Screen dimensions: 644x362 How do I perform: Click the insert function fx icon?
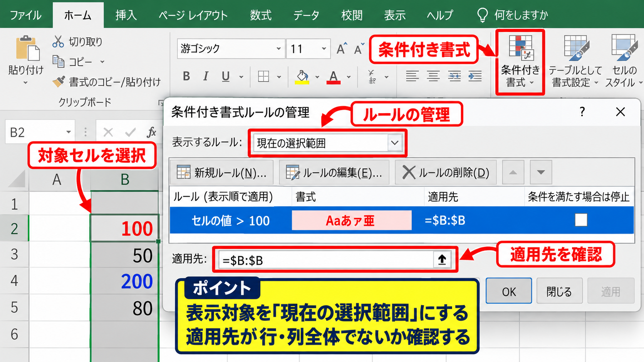tap(151, 132)
